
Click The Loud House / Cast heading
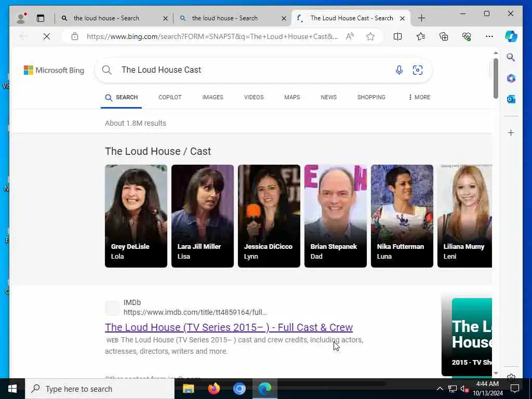(158, 151)
